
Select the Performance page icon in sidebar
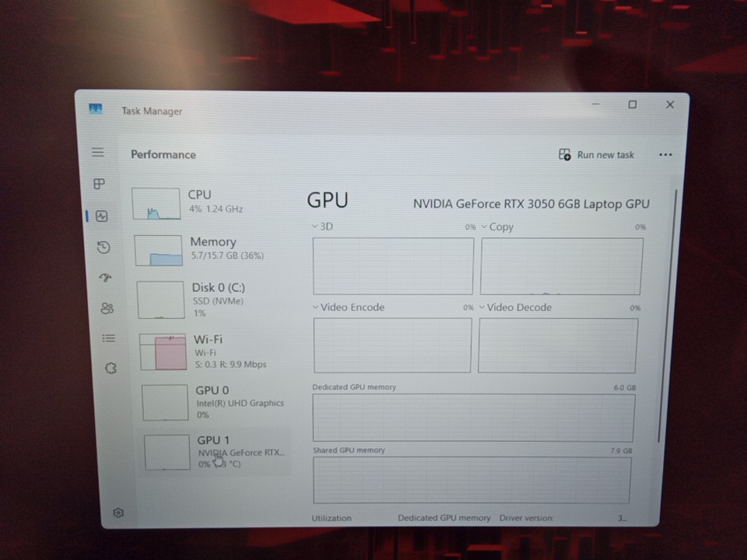[101, 216]
